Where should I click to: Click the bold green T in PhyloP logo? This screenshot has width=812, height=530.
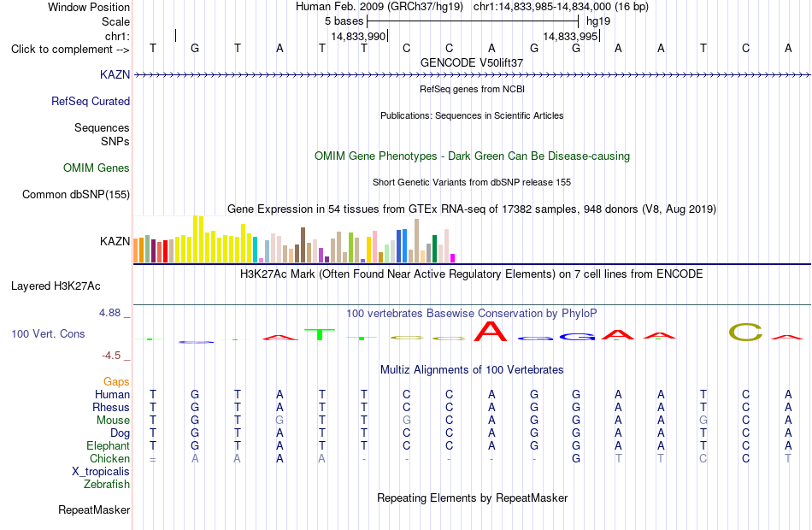pyautogui.click(x=321, y=335)
